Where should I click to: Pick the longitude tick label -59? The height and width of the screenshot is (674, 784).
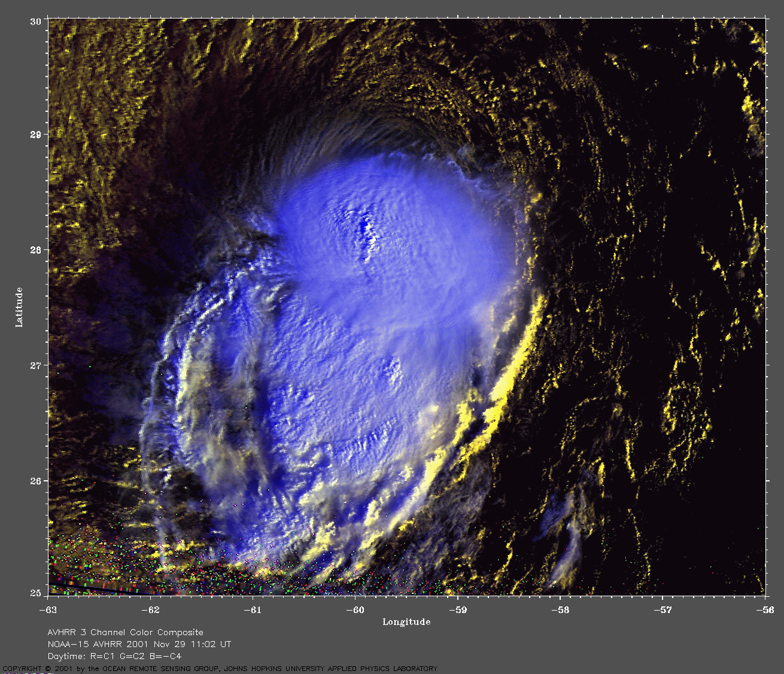click(458, 610)
